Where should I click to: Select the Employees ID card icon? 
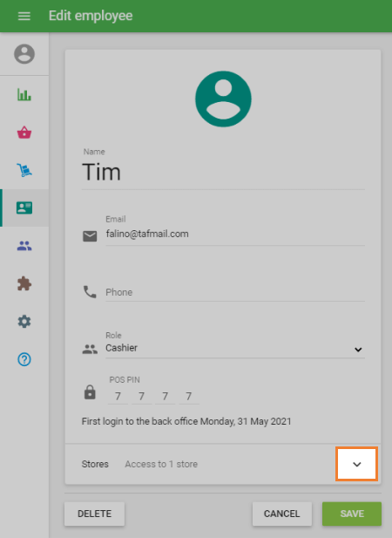pyautogui.click(x=24, y=208)
